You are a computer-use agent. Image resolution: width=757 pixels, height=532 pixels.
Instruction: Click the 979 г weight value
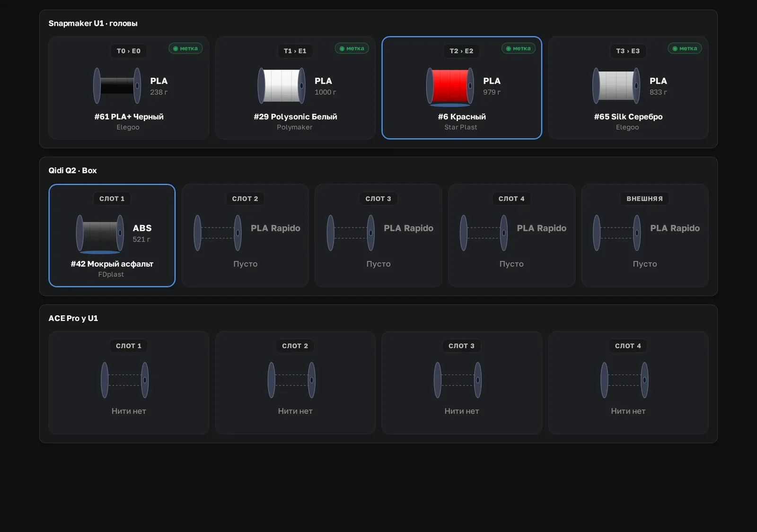[492, 92]
